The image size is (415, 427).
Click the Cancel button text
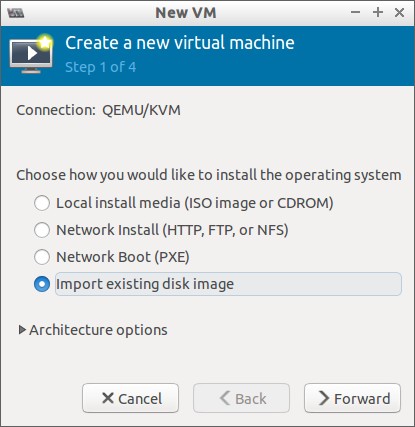[x=140, y=399]
